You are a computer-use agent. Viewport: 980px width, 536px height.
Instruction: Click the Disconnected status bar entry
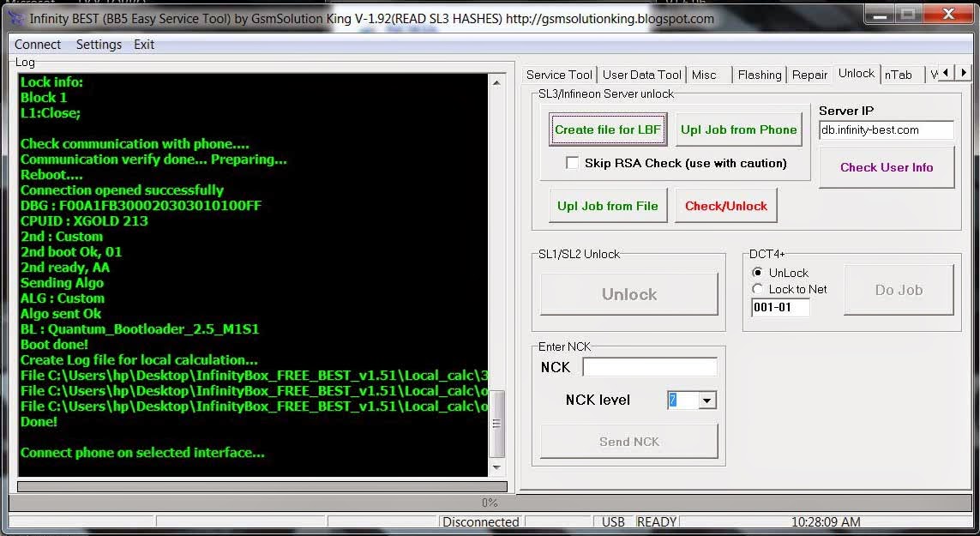(481, 521)
